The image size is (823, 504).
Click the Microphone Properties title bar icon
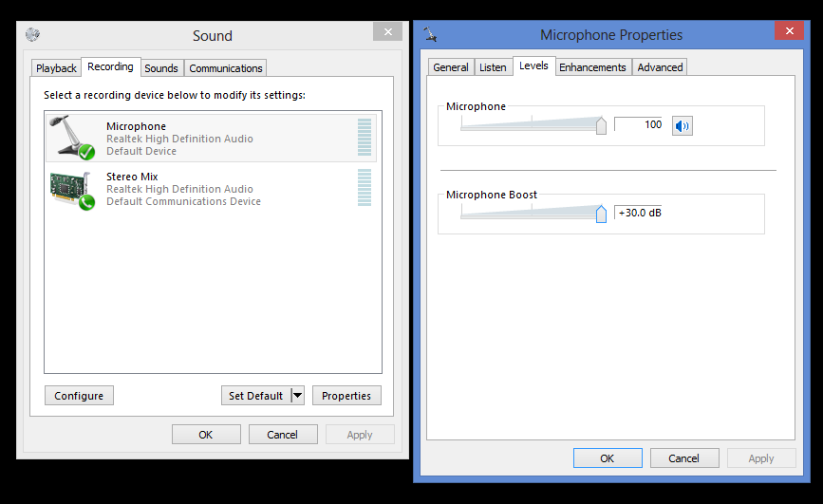430,35
